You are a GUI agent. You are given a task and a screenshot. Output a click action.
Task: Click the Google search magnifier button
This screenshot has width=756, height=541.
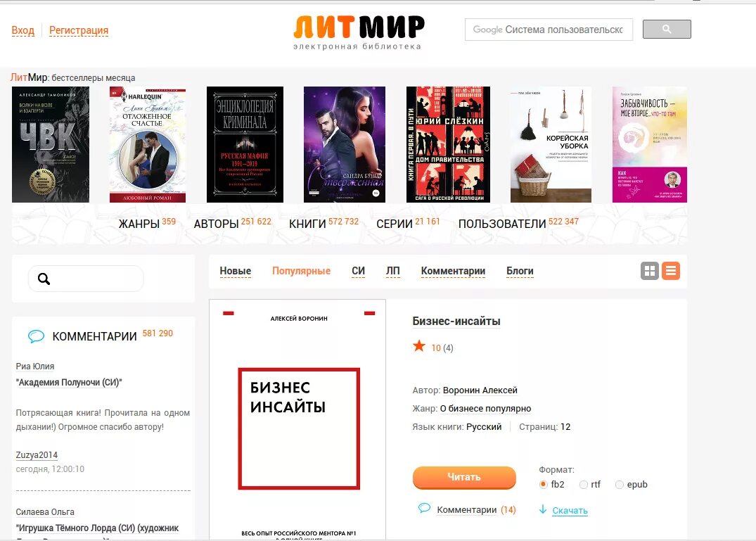[666, 29]
